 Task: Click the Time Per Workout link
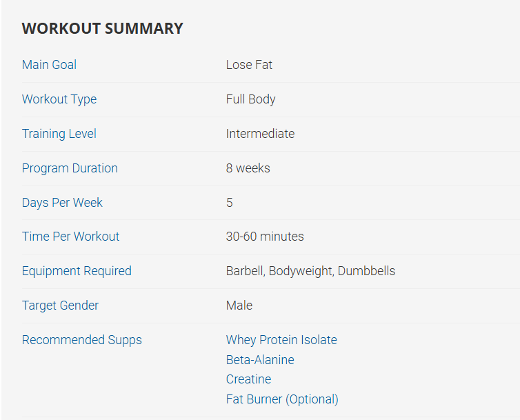click(70, 237)
